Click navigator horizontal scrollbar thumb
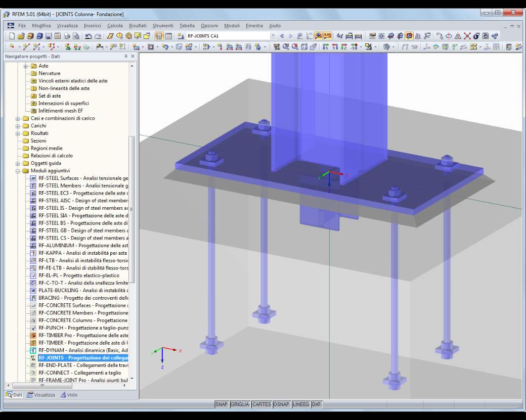Image resolution: width=526 pixels, height=420 pixels. [42, 386]
